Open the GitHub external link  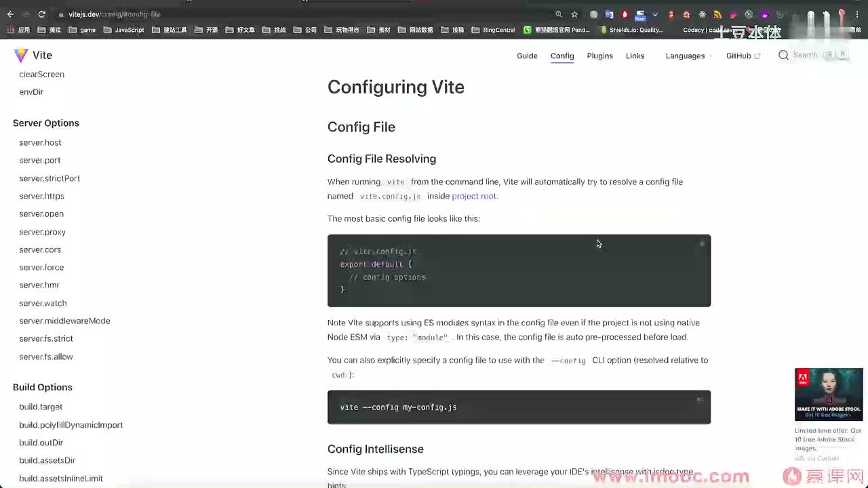(x=743, y=56)
